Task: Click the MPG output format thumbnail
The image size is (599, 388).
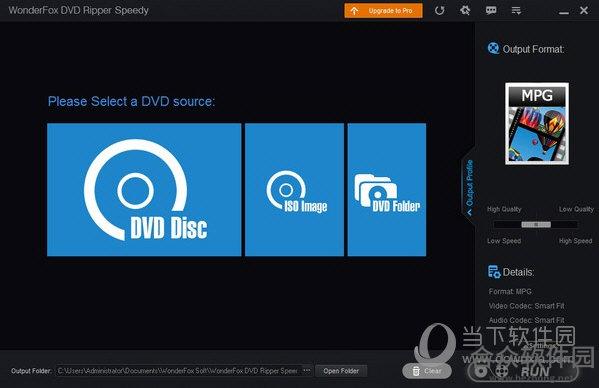Action: [537, 124]
